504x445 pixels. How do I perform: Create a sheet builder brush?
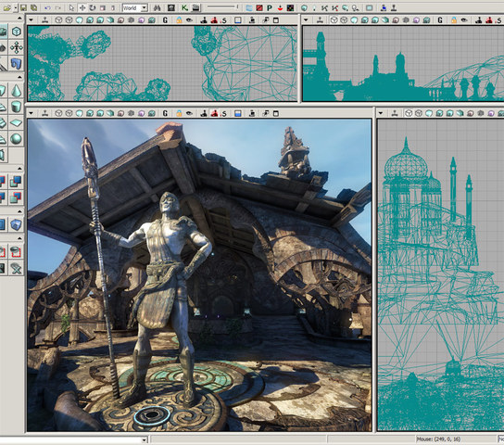click(16, 122)
